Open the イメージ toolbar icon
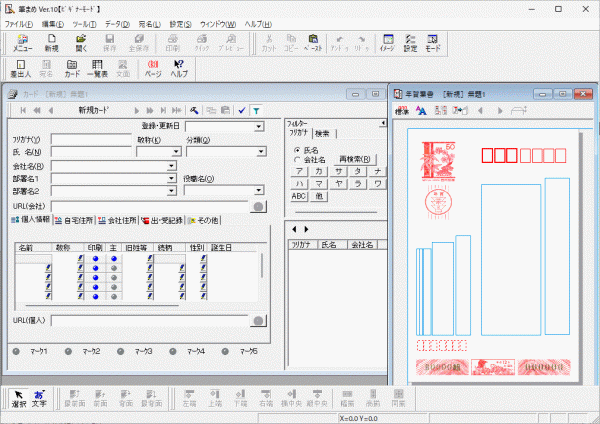The height and width of the screenshot is (424, 600). tap(387, 43)
